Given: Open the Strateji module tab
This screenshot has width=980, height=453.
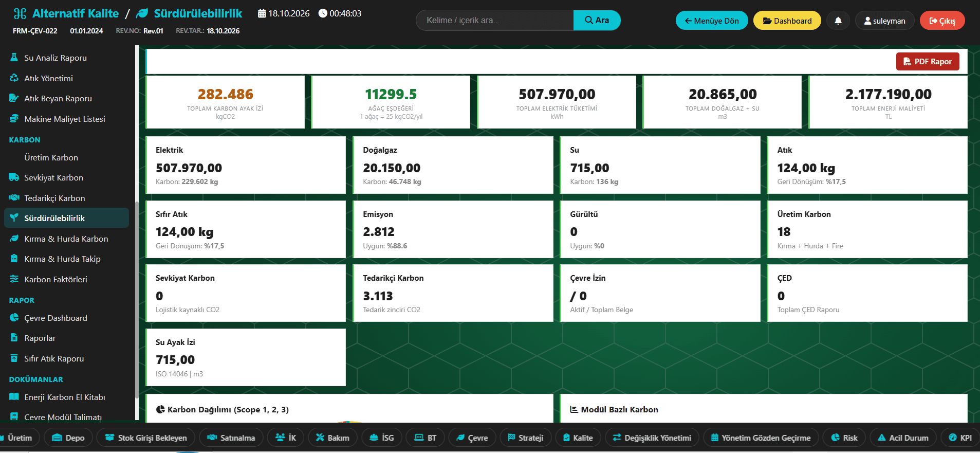Looking at the screenshot, I should point(525,438).
